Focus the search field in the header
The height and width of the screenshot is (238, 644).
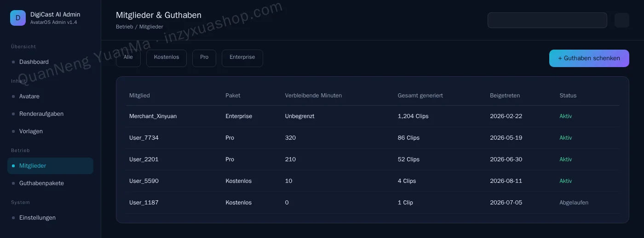point(547,20)
